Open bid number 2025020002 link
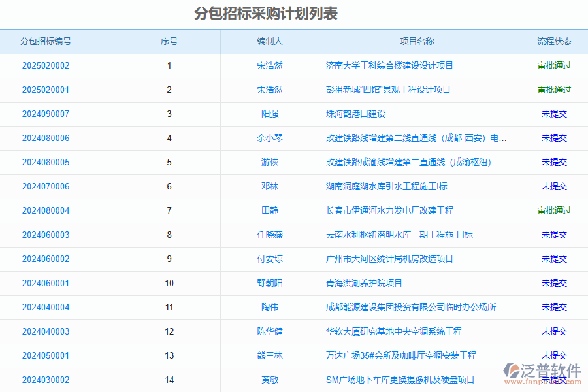The height and width of the screenshot is (392, 588). 46,65
